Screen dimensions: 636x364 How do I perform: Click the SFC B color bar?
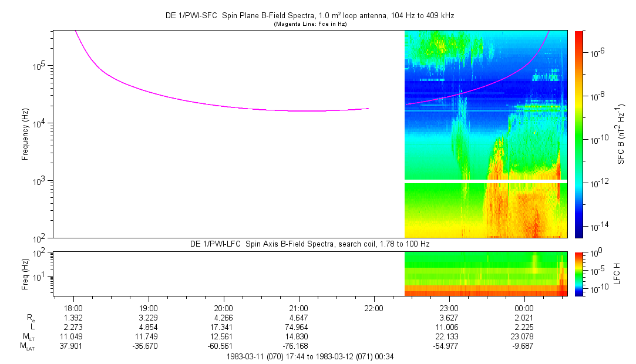tap(578, 134)
